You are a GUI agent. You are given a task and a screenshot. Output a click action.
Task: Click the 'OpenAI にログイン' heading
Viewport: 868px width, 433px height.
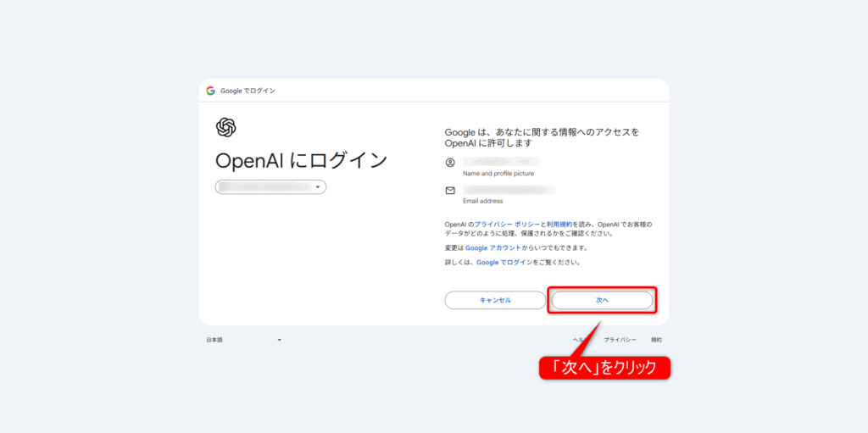[301, 160]
